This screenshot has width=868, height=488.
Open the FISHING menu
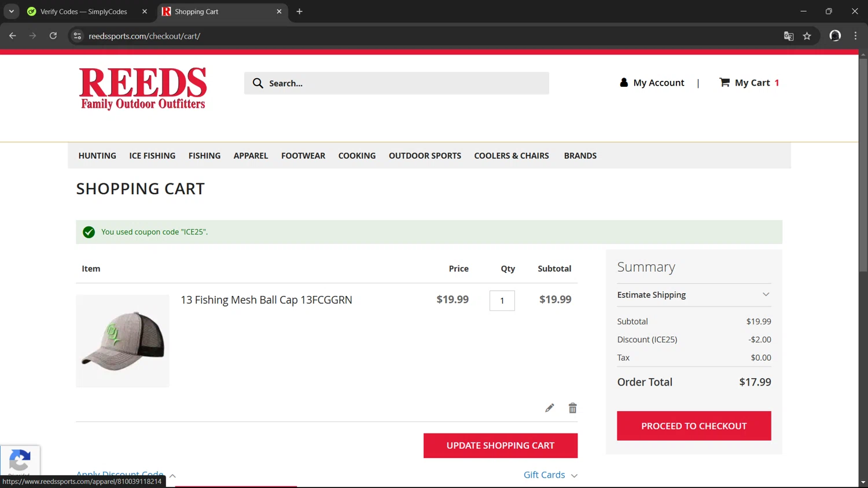click(204, 156)
